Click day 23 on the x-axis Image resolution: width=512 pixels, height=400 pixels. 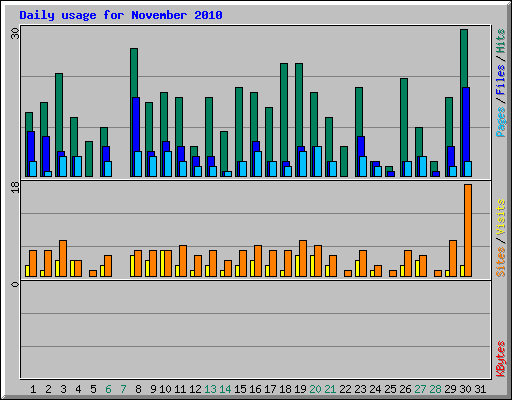(x=360, y=389)
